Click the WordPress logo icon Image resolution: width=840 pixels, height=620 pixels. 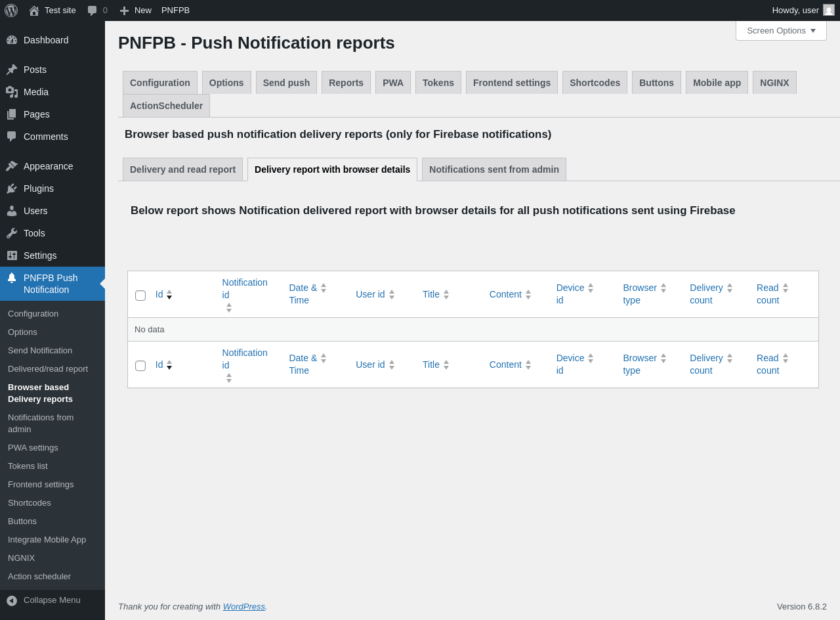[11, 11]
